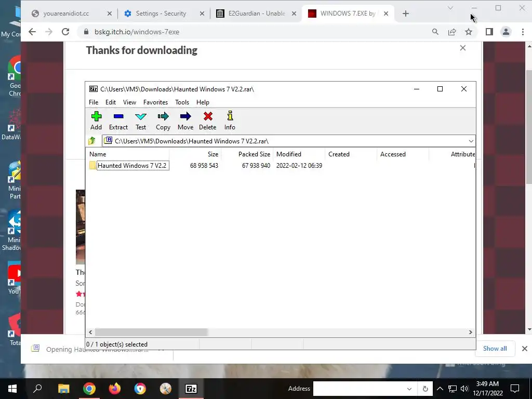Open the tab search chevron in Chrome

pyautogui.click(x=450, y=8)
